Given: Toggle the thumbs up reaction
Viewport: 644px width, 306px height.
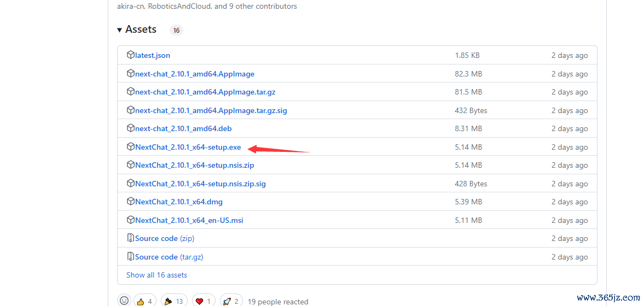Looking at the screenshot, I should (x=144, y=301).
